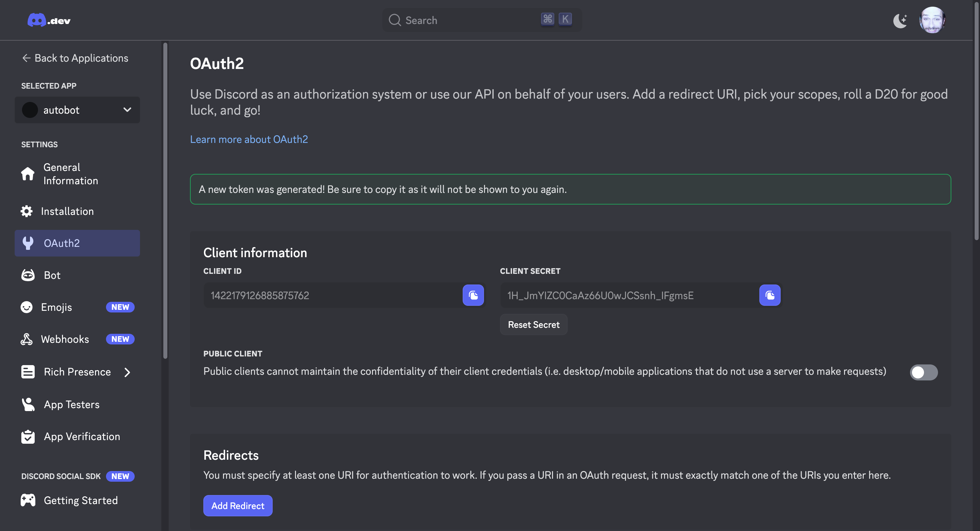The image size is (980, 531).
Task: Click the NEW badge next to Emojis
Action: 120,307
